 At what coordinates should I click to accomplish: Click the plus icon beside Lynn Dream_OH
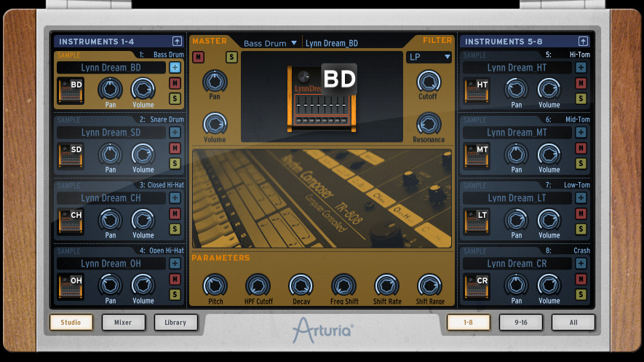click(x=175, y=264)
